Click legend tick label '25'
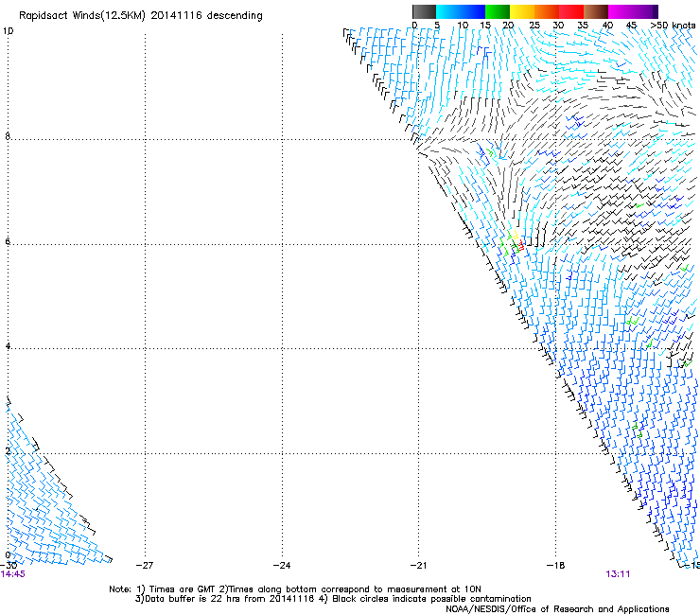Screen dimensions: 700x615 [x=534, y=26]
